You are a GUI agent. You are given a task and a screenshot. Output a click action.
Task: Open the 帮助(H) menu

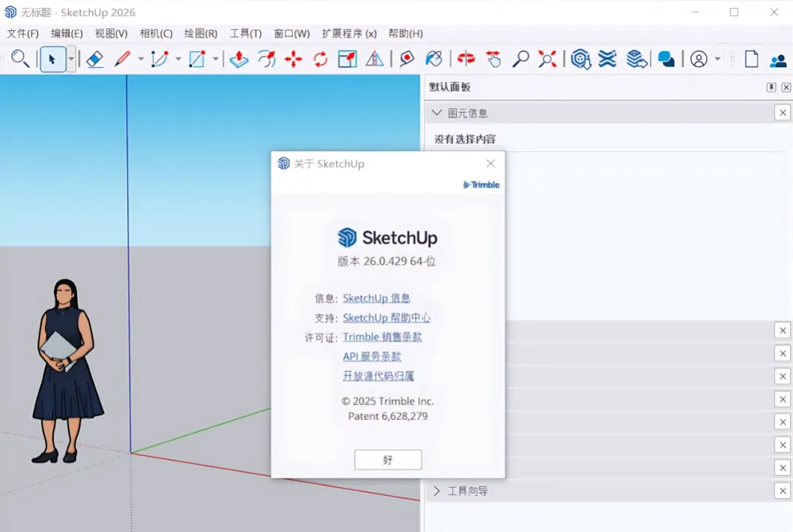coord(405,33)
